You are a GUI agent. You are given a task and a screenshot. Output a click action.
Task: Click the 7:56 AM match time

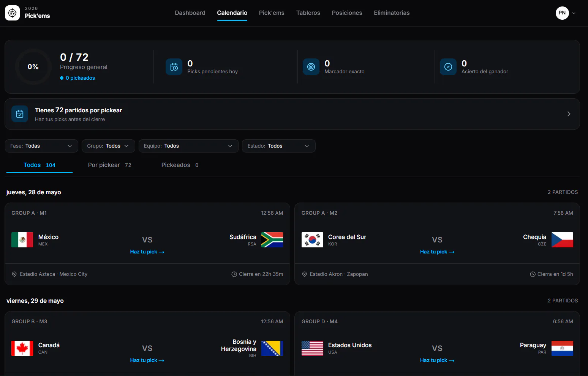[x=563, y=213]
